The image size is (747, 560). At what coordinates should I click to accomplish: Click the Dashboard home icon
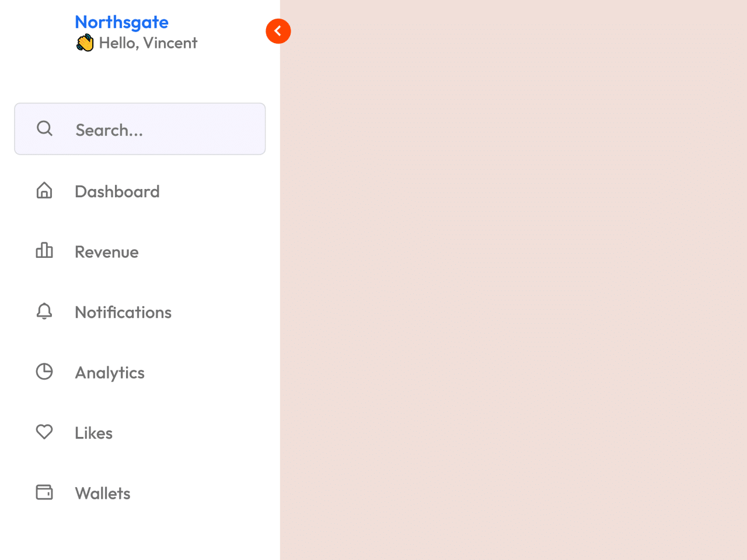pyautogui.click(x=44, y=191)
